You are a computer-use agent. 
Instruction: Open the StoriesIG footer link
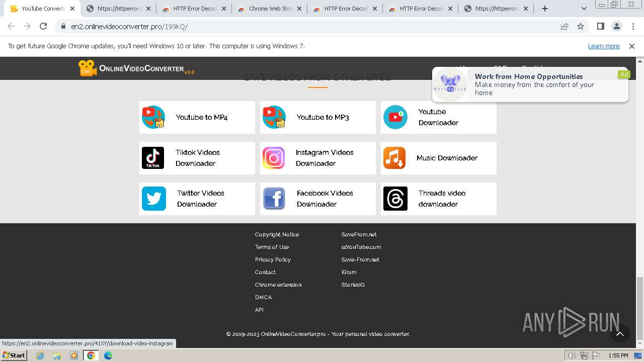[353, 285]
